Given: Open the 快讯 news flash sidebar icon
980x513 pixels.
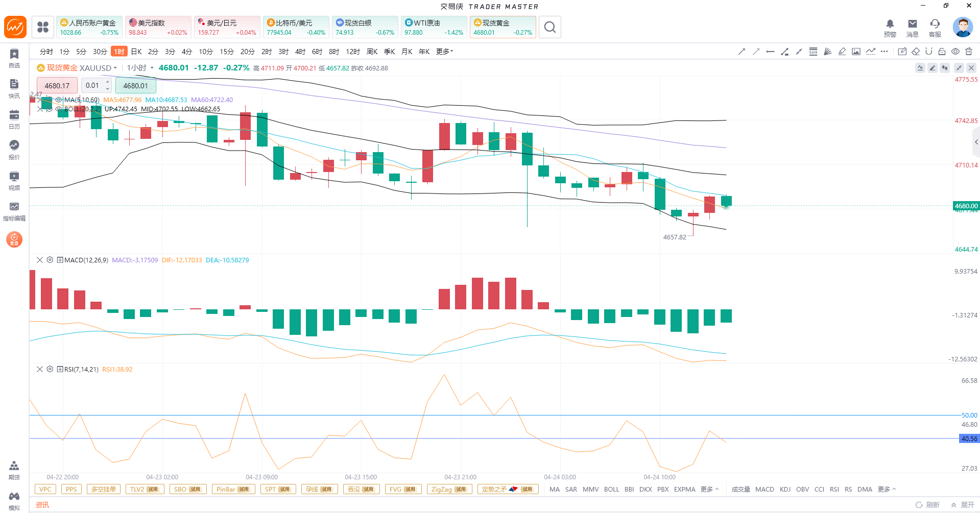Looking at the screenshot, I should coord(14,88).
